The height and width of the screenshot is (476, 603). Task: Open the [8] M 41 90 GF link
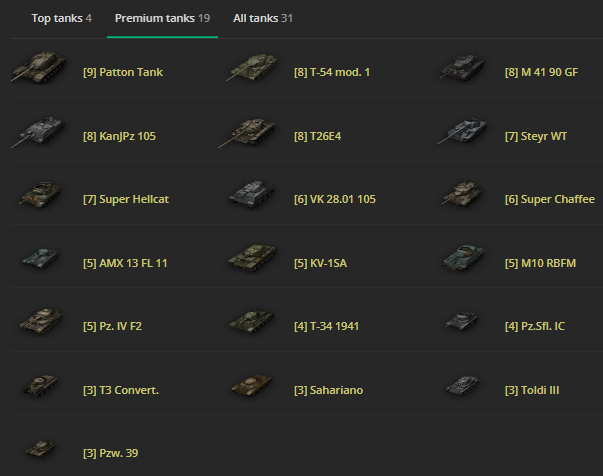tap(541, 72)
